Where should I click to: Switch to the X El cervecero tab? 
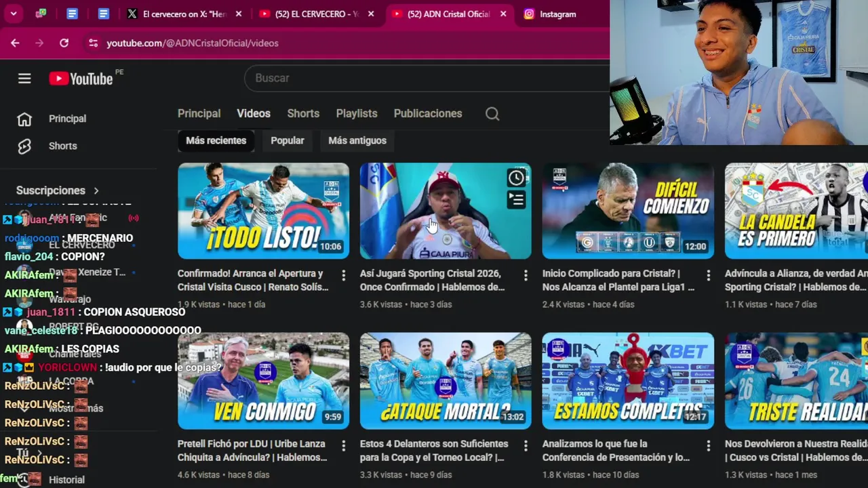(x=184, y=14)
